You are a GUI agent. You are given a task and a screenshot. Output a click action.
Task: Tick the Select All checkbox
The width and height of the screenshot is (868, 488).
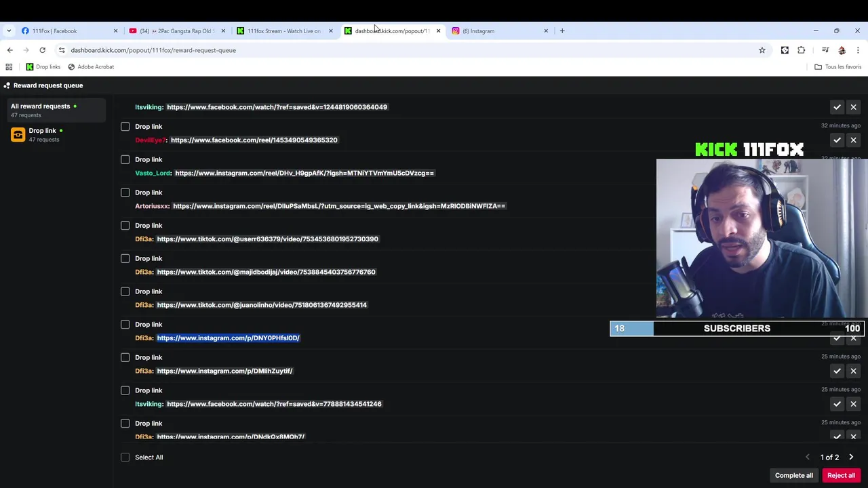point(125,457)
